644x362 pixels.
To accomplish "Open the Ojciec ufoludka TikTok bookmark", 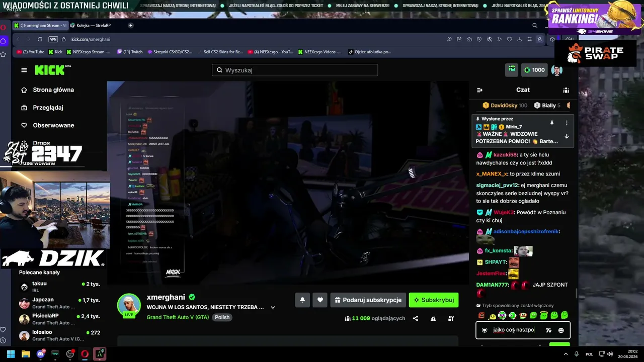I will [369, 52].
